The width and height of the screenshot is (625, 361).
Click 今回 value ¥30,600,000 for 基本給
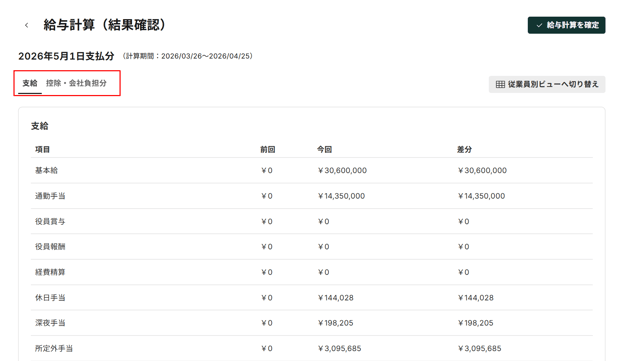[342, 171]
